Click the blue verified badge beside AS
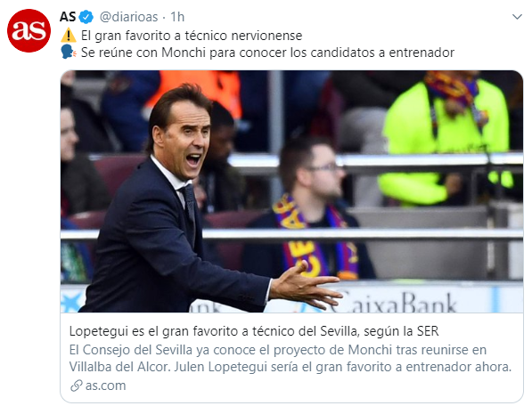The width and height of the screenshot is (532, 406). 86,17
